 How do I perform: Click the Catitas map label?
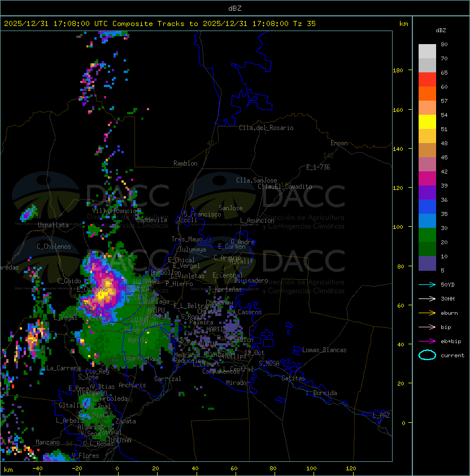[293, 378]
